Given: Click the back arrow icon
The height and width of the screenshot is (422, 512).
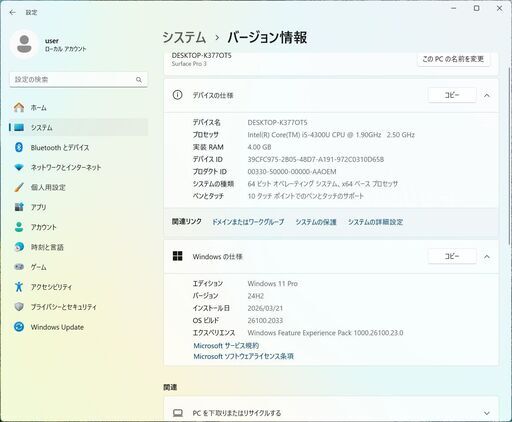Looking at the screenshot, I should tap(13, 12).
